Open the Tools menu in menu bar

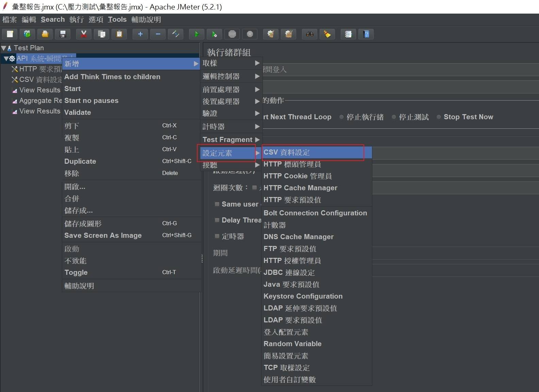117,19
